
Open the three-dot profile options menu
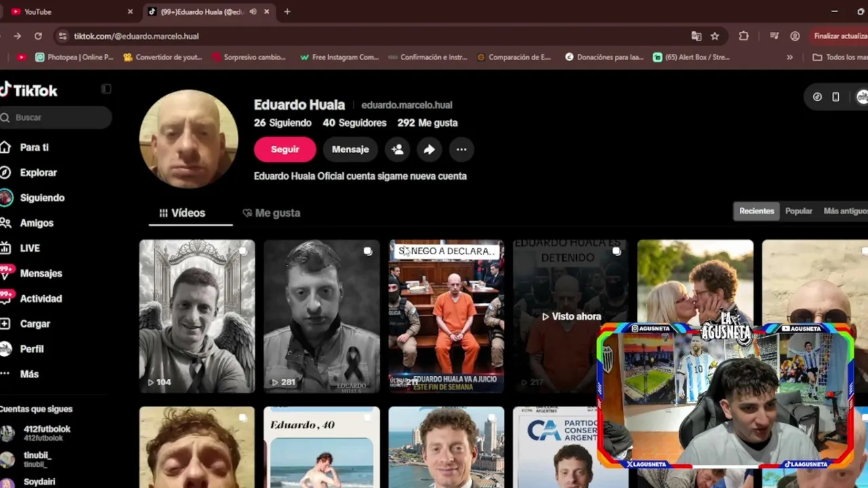(x=461, y=149)
